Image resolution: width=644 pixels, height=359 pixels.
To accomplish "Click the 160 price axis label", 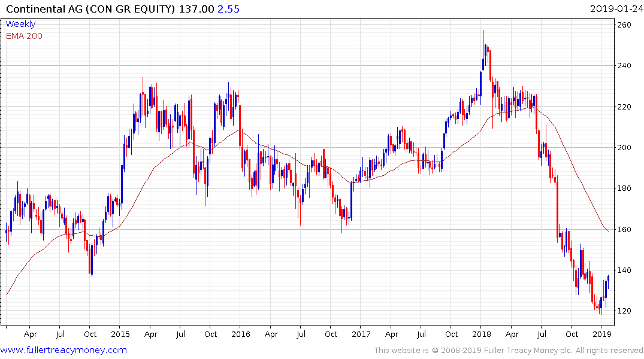I will point(624,229).
